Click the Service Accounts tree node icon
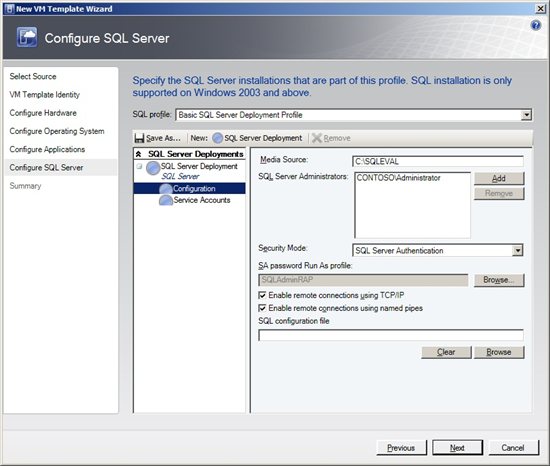This screenshot has width=550, height=466. (166, 200)
